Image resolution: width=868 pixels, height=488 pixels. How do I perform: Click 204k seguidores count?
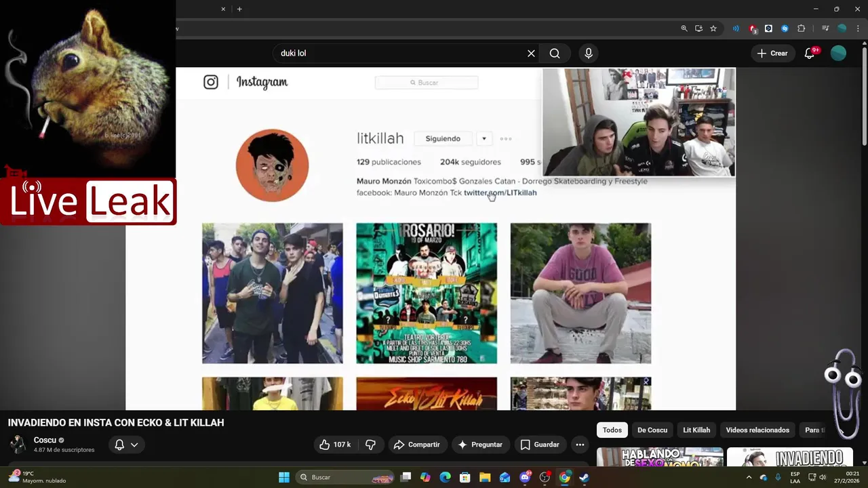pyautogui.click(x=471, y=162)
